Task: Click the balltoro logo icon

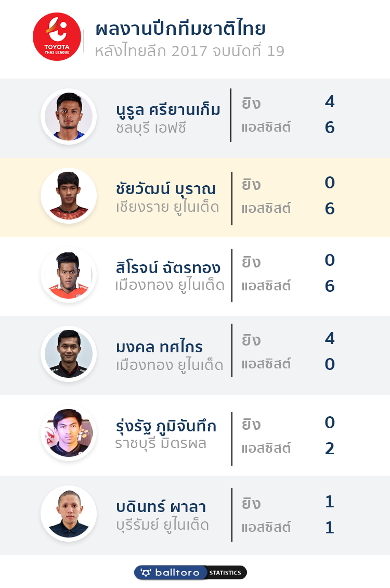Action: point(146,572)
